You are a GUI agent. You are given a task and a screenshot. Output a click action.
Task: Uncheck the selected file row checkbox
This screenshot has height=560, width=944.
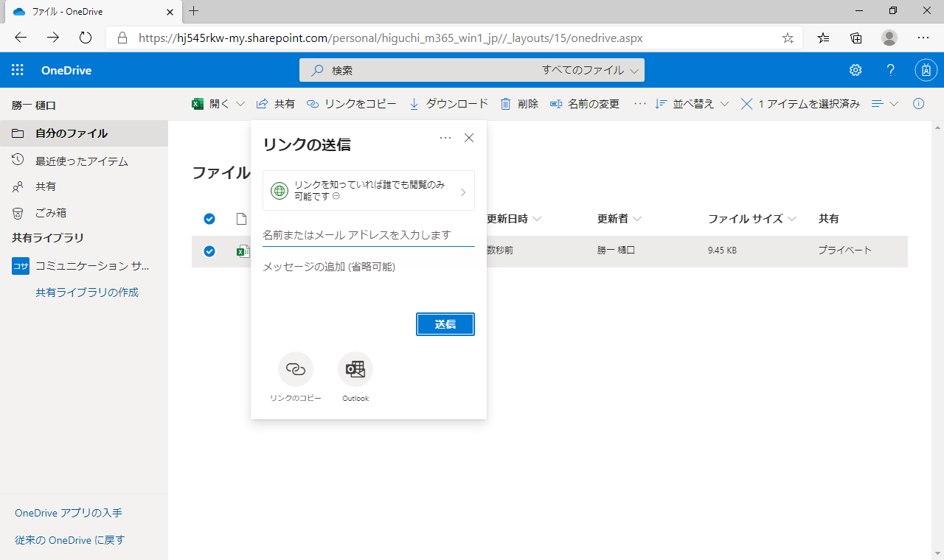pos(209,251)
